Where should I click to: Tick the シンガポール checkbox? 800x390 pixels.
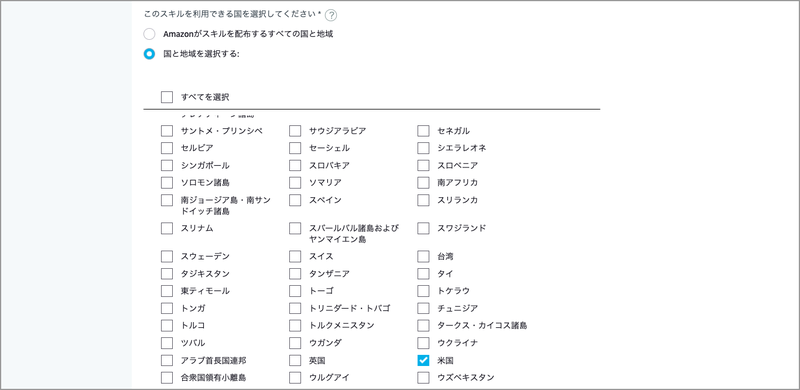[x=167, y=165]
